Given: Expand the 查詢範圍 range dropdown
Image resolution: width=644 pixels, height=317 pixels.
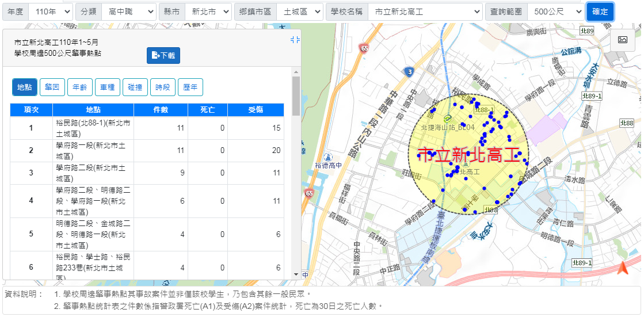Looking at the screenshot, I should tap(555, 12).
